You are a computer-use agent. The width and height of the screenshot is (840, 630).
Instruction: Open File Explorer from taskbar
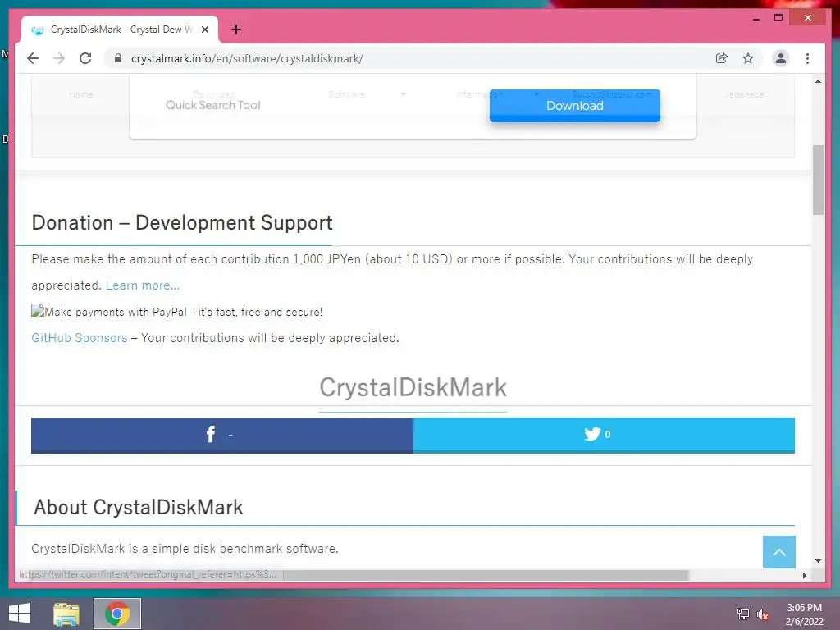tap(66, 614)
